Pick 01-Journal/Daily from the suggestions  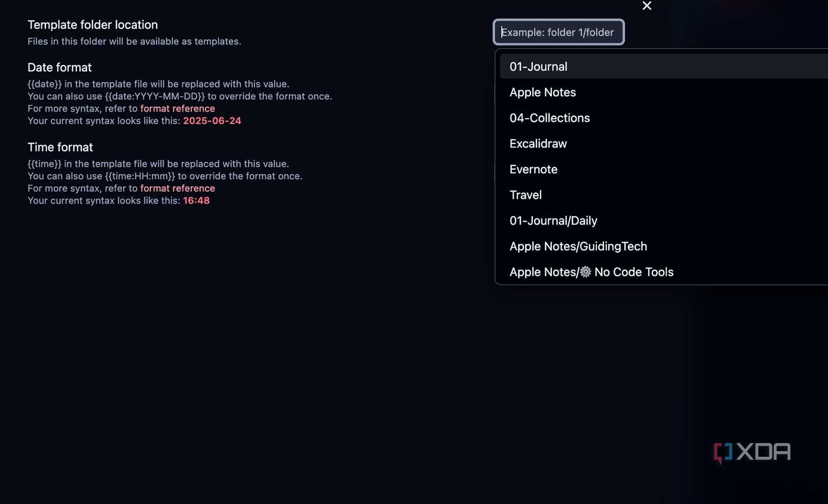(x=664, y=220)
